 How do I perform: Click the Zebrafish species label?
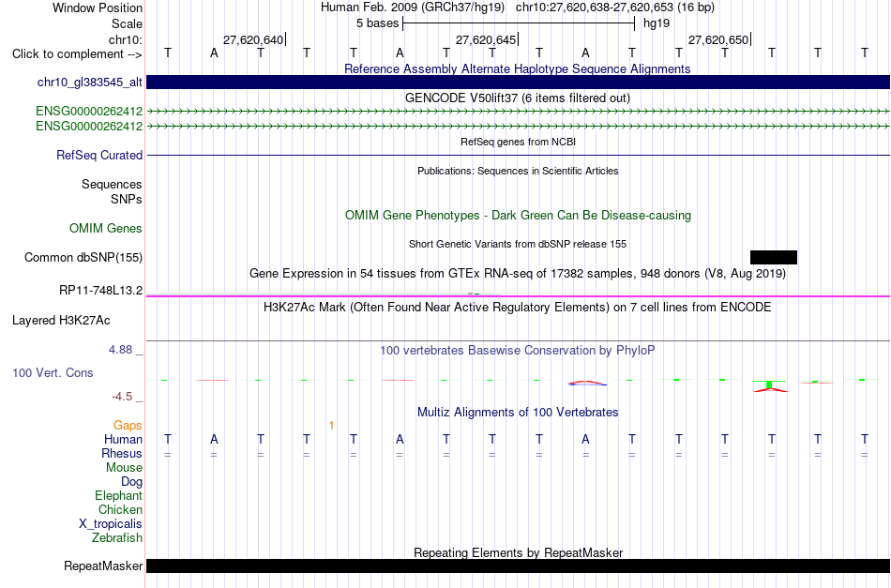tap(117, 537)
